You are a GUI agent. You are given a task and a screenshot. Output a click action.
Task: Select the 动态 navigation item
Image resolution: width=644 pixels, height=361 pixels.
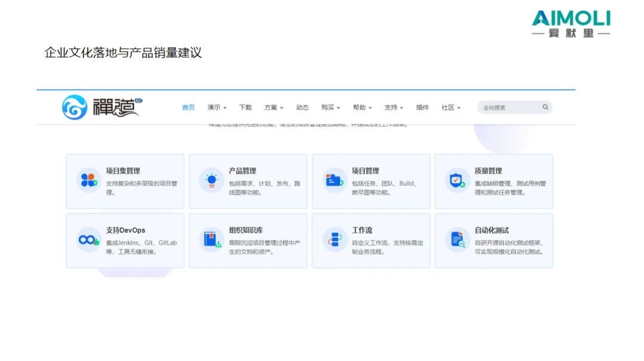[302, 107]
